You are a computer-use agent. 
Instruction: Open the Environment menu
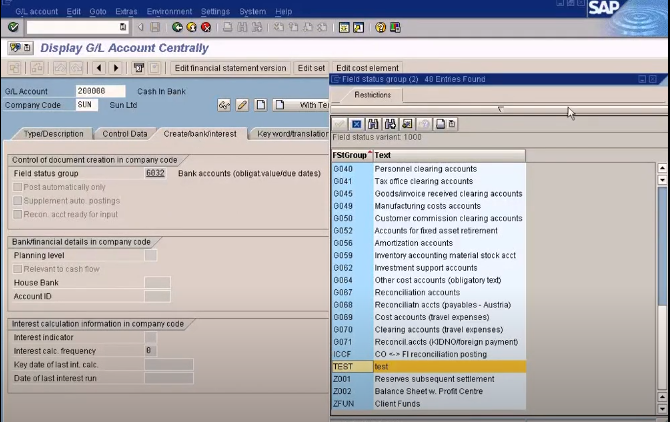[169, 12]
